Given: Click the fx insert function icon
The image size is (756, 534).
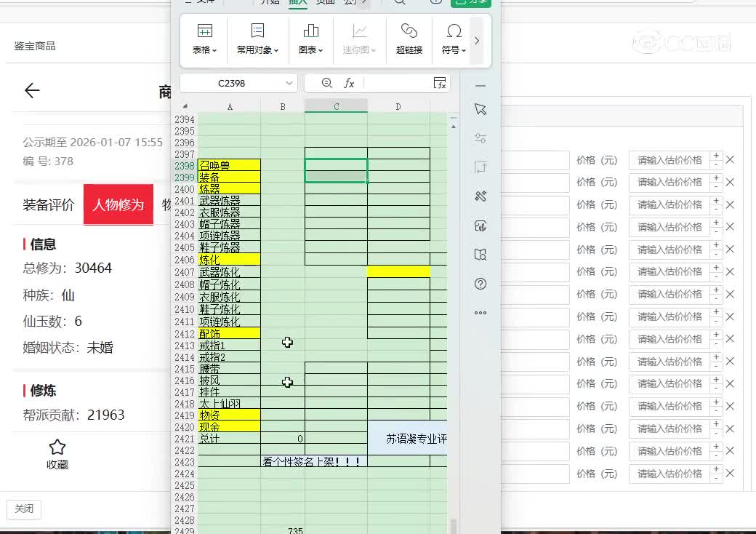Looking at the screenshot, I should (x=349, y=83).
